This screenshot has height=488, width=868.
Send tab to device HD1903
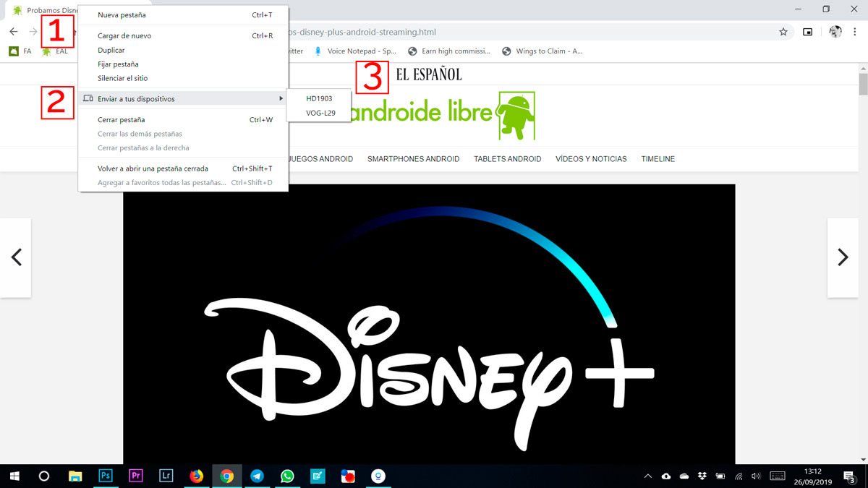319,98
